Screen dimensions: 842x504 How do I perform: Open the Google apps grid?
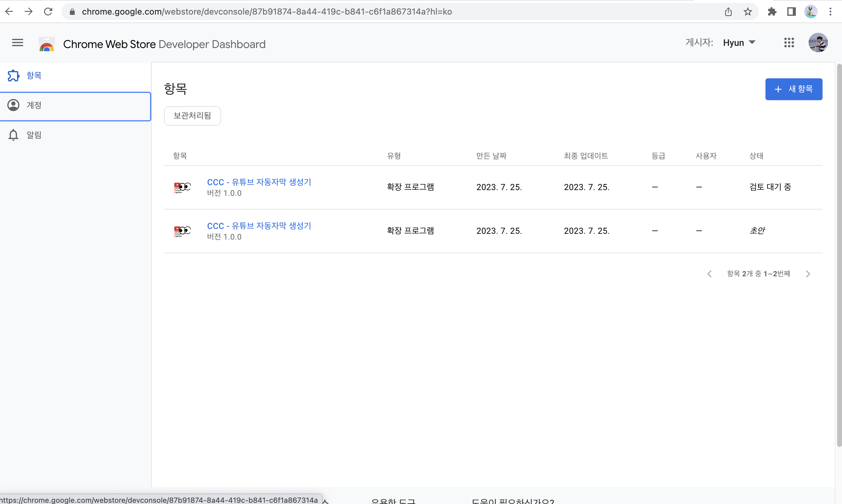click(x=789, y=43)
